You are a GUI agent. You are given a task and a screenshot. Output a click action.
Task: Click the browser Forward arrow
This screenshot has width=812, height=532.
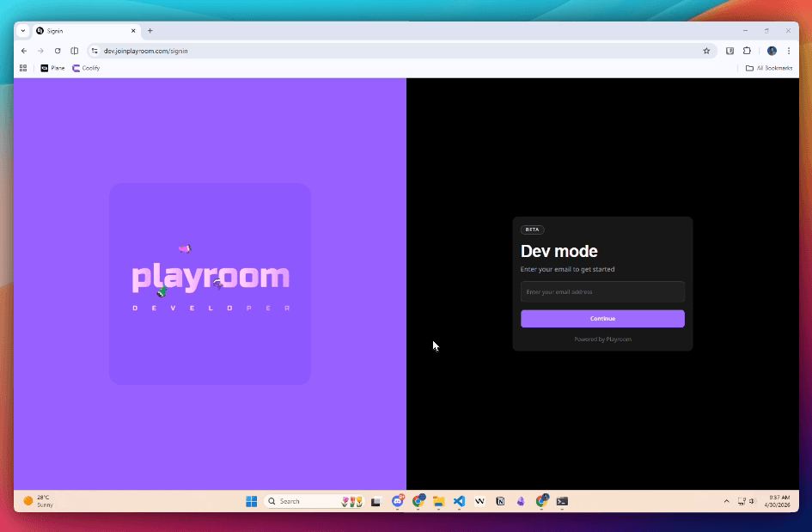[40, 51]
